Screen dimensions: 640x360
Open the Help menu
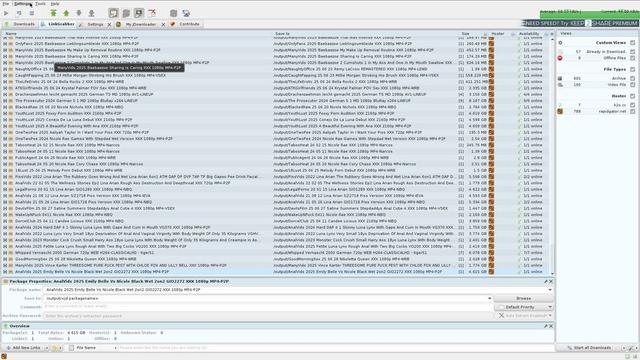[55, 4]
